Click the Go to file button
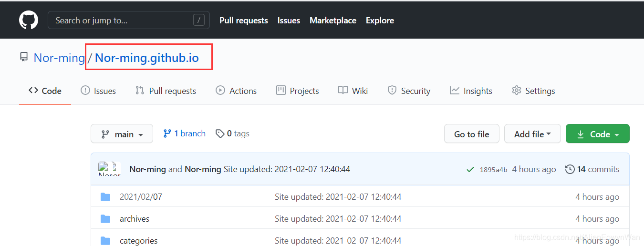The height and width of the screenshot is (246, 644). pos(472,133)
